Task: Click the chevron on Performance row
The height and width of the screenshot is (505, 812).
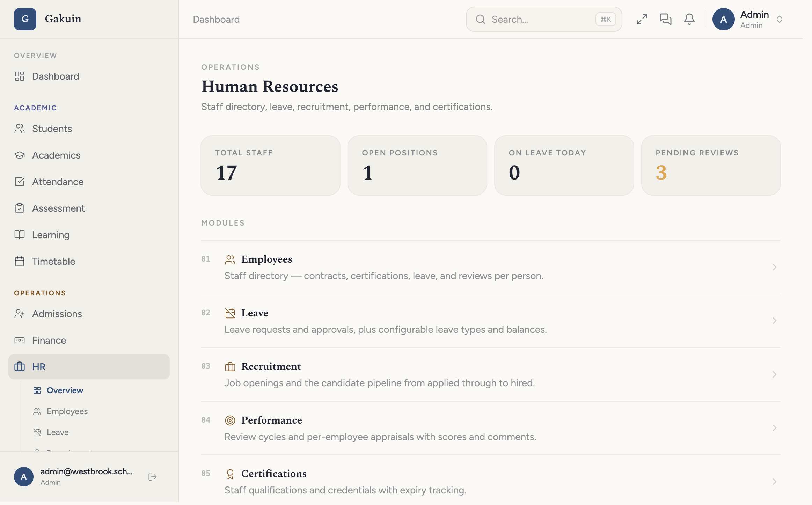Action: pyautogui.click(x=775, y=428)
